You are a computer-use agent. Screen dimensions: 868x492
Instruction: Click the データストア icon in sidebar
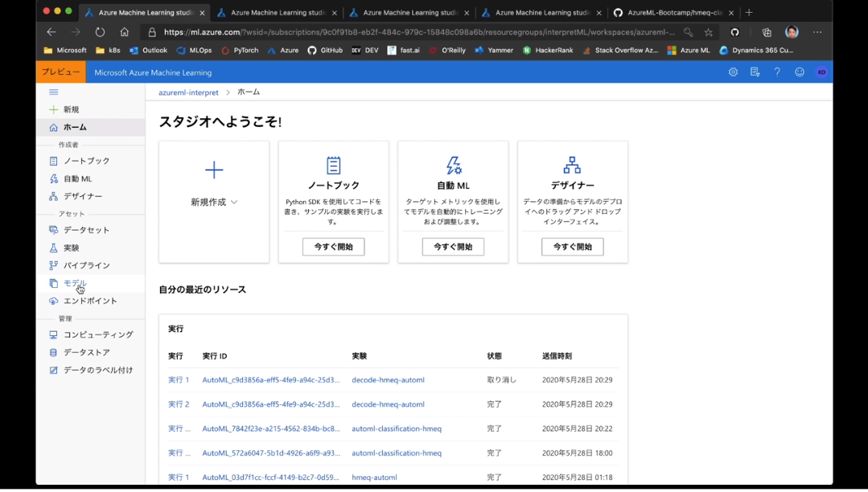click(x=54, y=353)
